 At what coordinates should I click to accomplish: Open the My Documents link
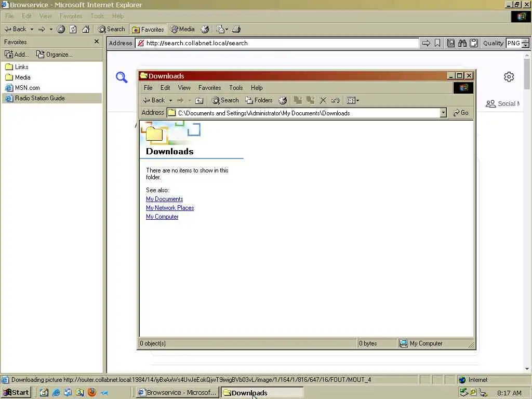pyautogui.click(x=165, y=199)
